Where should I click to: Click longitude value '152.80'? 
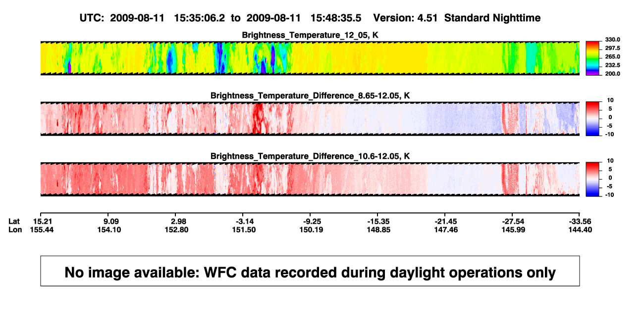pos(177,230)
